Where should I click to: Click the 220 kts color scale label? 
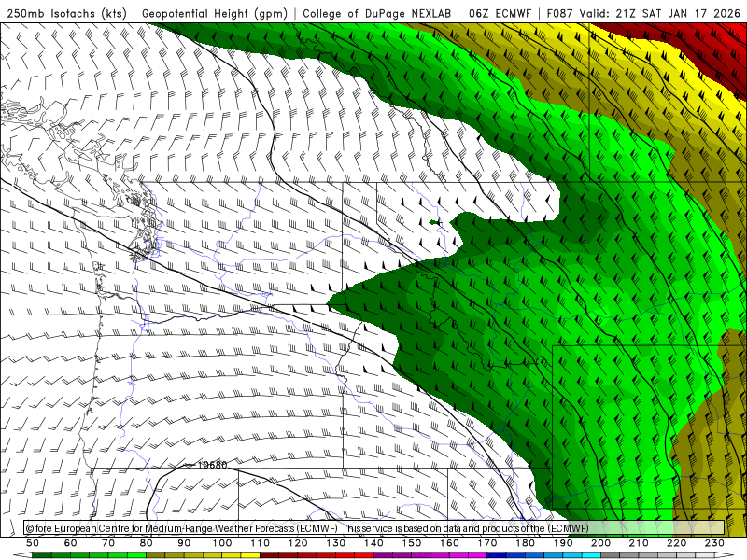676,543
